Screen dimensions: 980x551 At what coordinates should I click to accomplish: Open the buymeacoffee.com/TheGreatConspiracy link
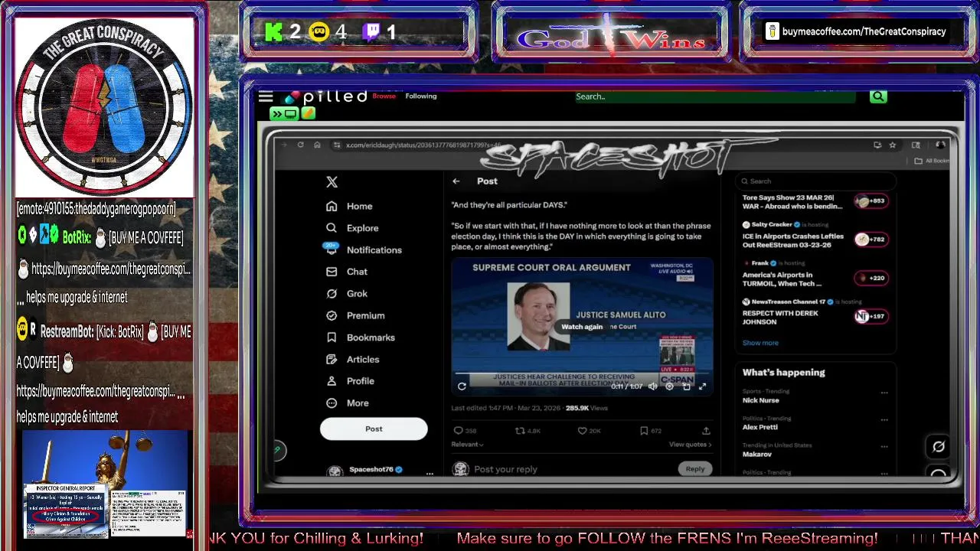tap(863, 32)
